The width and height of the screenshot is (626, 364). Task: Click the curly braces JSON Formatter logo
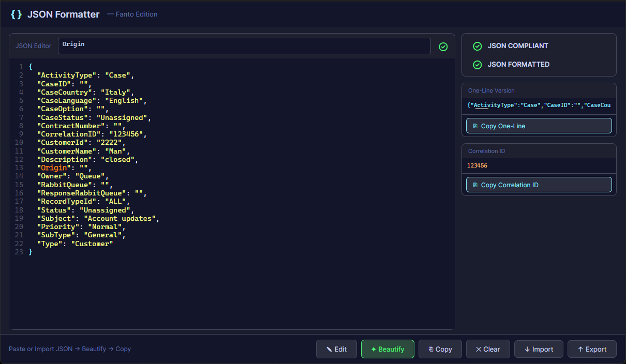click(x=17, y=14)
